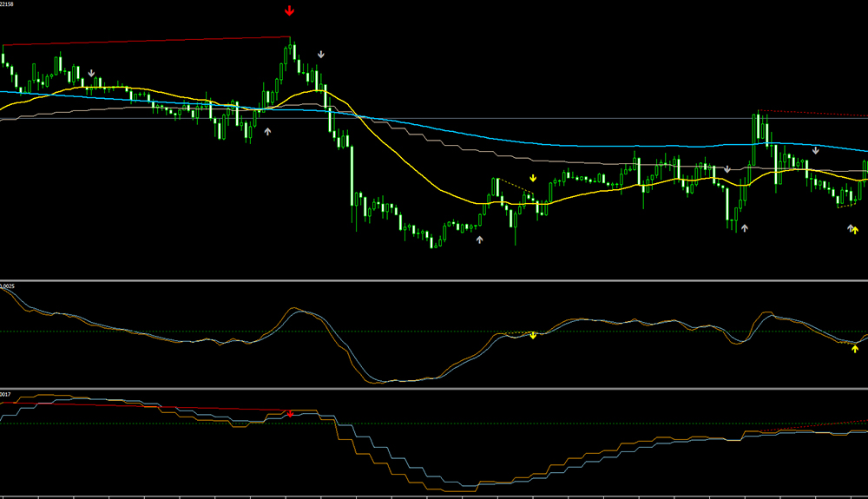Select the red dotted line in the bottom indicator
The width and height of the screenshot is (868, 499).
tap(814, 426)
